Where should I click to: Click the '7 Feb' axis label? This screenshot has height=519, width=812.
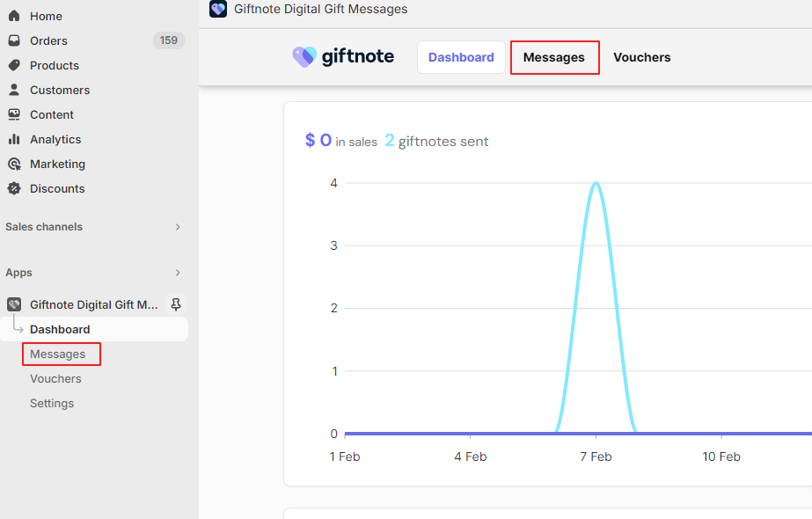click(x=596, y=457)
